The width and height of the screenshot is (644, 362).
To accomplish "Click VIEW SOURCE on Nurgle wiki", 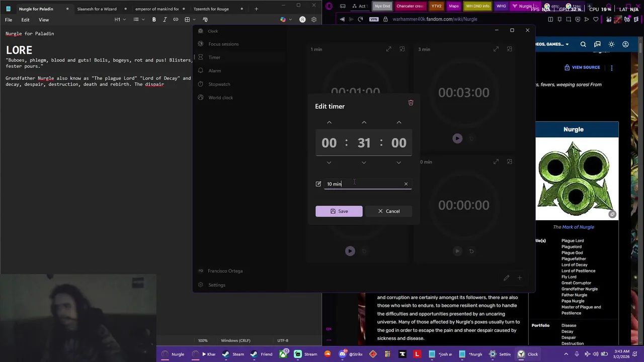I will [x=582, y=67].
